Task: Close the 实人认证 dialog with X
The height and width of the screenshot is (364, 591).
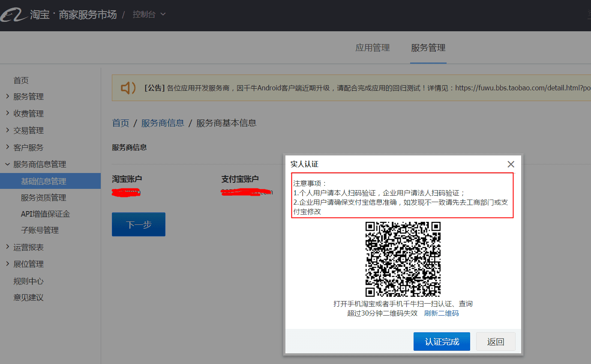Action: coord(511,164)
